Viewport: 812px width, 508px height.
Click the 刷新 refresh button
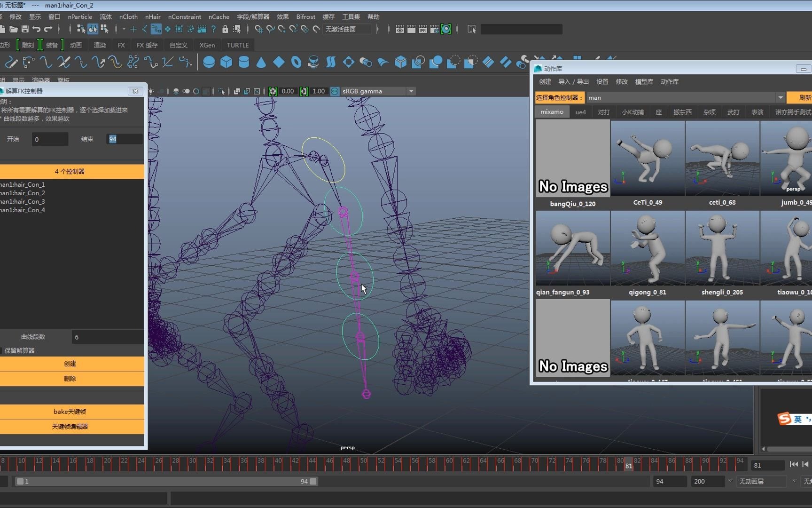pos(800,98)
